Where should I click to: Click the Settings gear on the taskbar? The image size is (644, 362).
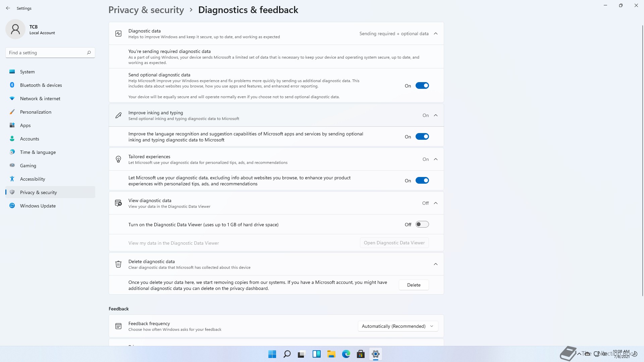375,354
